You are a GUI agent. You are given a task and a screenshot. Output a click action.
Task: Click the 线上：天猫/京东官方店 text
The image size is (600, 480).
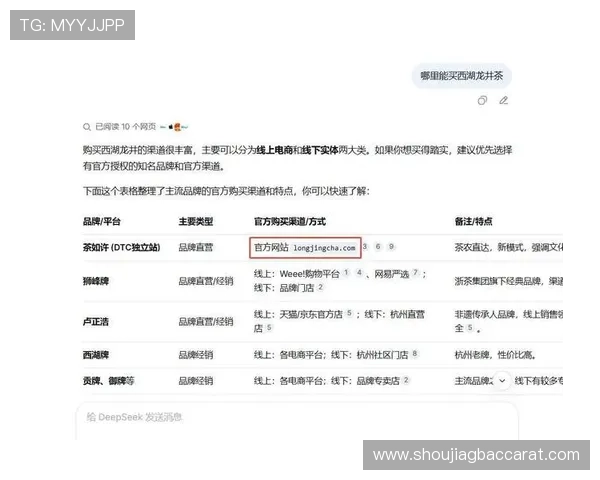tap(298, 314)
